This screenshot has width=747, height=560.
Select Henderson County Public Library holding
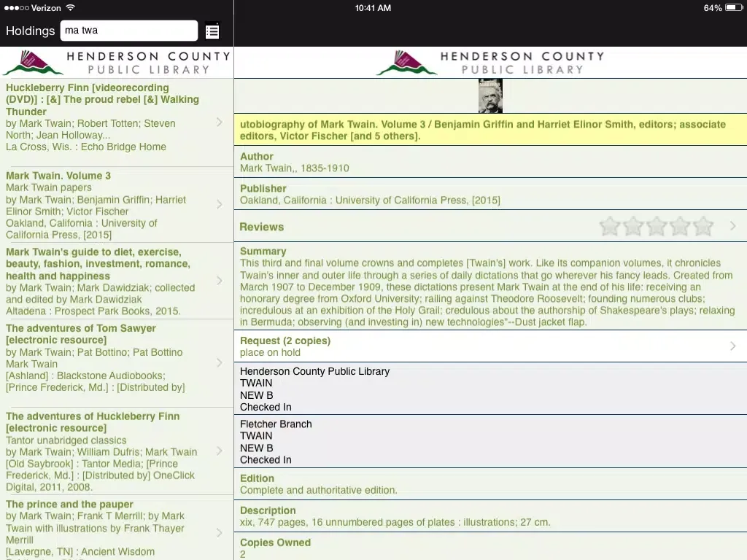pyautogui.click(x=490, y=389)
